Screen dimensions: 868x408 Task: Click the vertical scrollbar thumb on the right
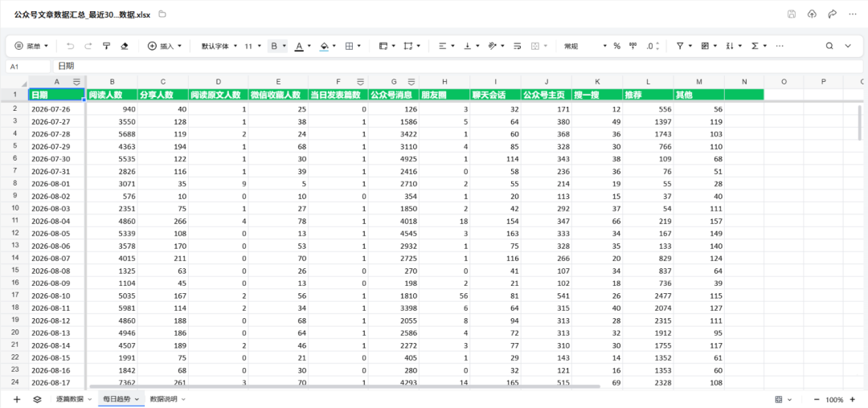coord(860,121)
